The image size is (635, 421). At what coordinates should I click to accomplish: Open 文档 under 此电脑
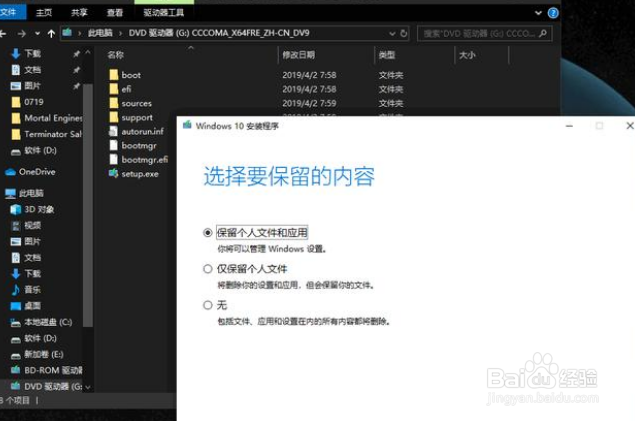click(32, 258)
